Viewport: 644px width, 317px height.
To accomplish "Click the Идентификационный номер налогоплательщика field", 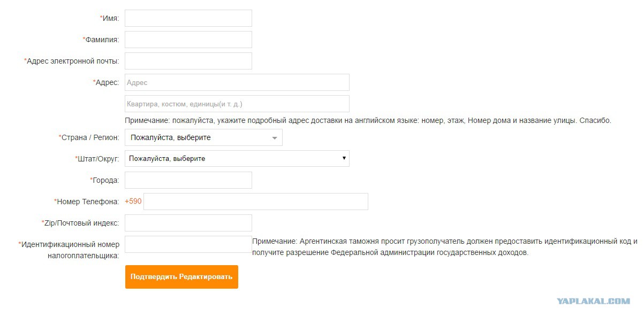I will click(x=188, y=244).
